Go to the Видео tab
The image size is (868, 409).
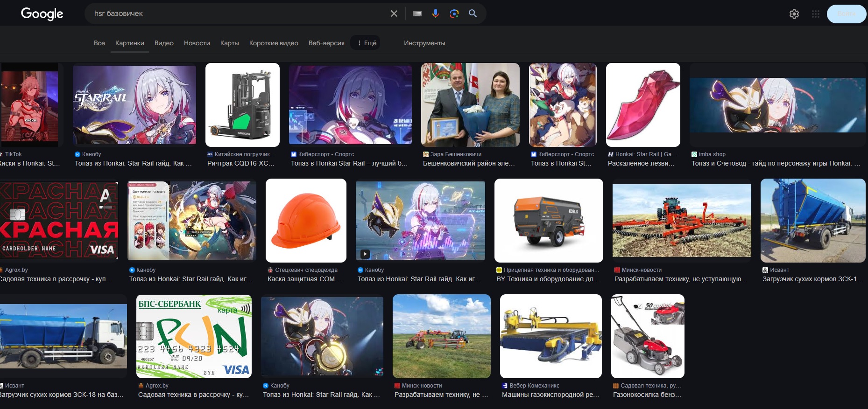pyautogui.click(x=164, y=43)
